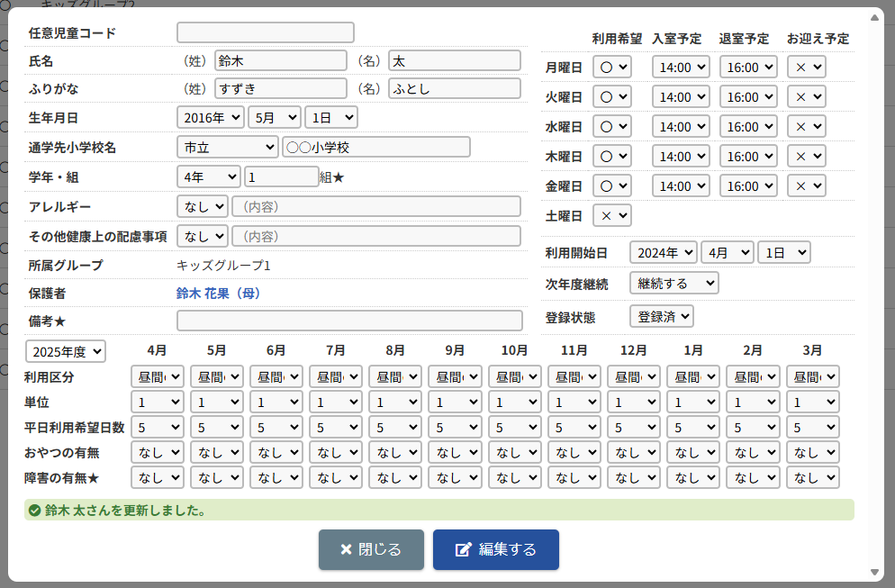Open Monday 入室予定 time dropdown
The image size is (895, 588).
(681, 68)
